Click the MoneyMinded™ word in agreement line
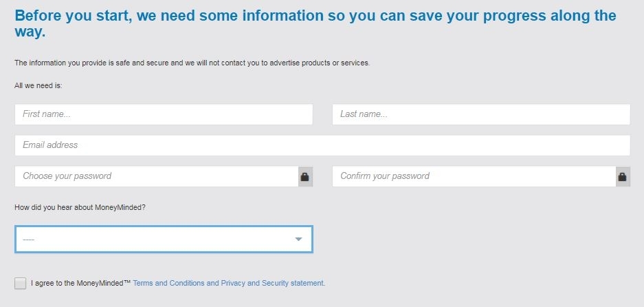644x307 pixels. [104, 283]
